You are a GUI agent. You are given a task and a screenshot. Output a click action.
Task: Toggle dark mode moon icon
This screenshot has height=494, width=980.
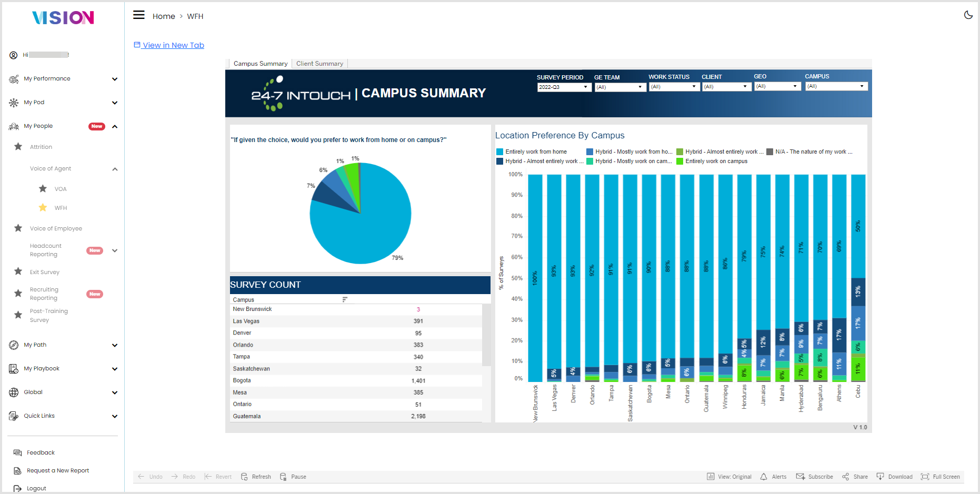tap(968, 15)
